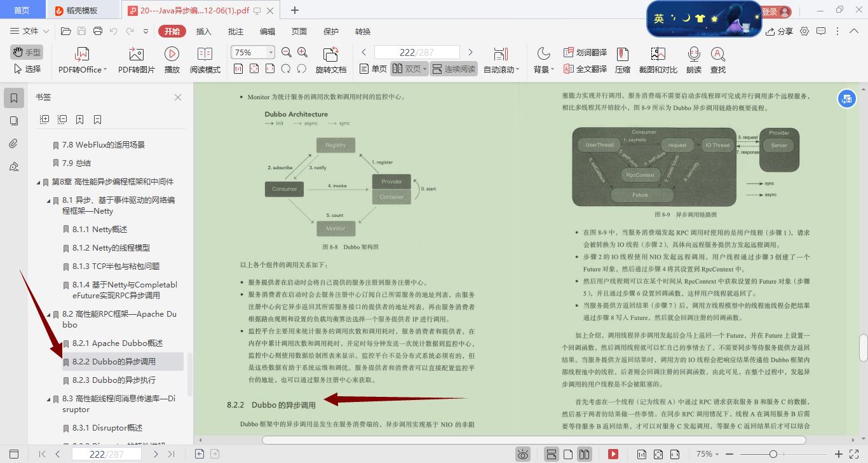
Task: Open the 查找 search tool
Action: click(x=718, y=60)
